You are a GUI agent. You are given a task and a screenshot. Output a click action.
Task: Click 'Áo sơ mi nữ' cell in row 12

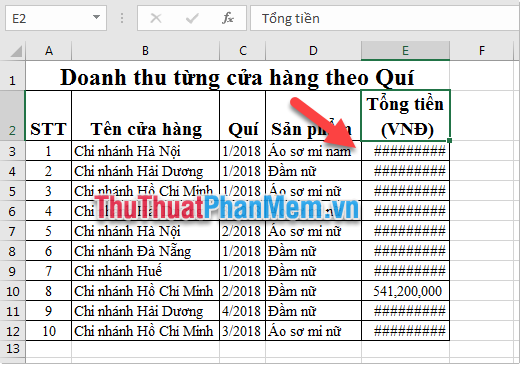point(313,331)
